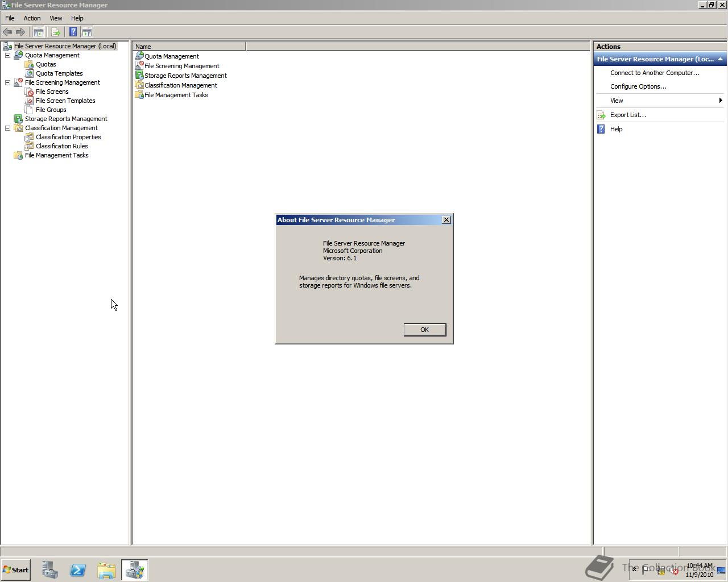Close the About File Server Resource Manager dialog
Screen dimensions: 728x582
click(x=446, y=220)
